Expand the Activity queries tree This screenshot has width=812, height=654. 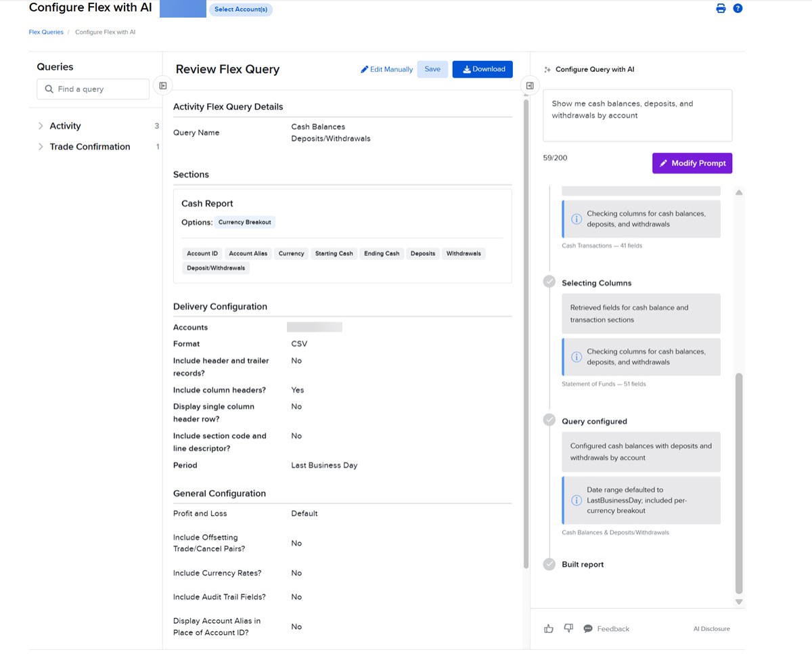tap(41, 126)
